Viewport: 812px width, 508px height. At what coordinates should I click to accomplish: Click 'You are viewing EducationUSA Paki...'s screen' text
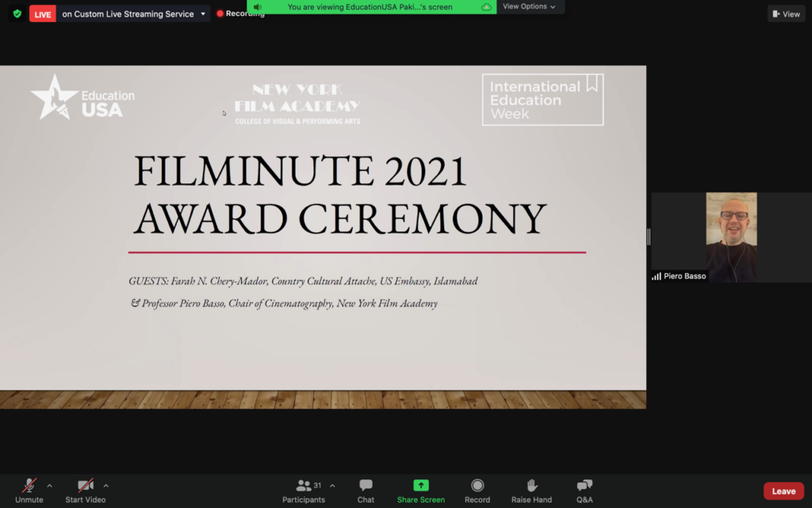(x=370, y=6)
